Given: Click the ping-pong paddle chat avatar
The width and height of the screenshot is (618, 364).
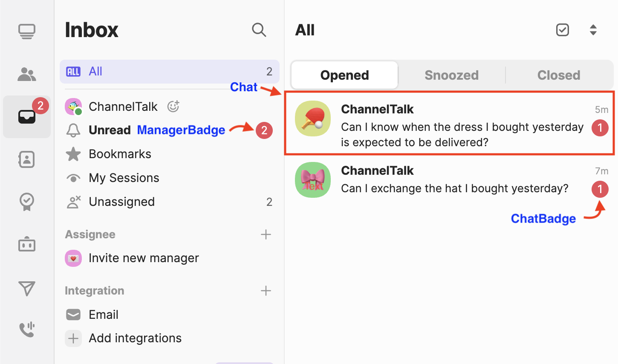Looking at the screenshot, I should pyautogui.click(x=313, y=118).
